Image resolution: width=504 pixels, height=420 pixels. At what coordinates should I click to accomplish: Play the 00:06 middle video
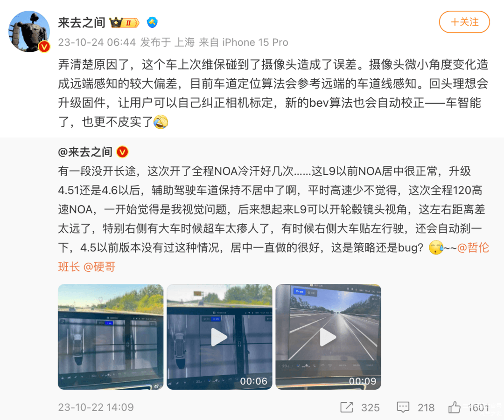[219, 337]
